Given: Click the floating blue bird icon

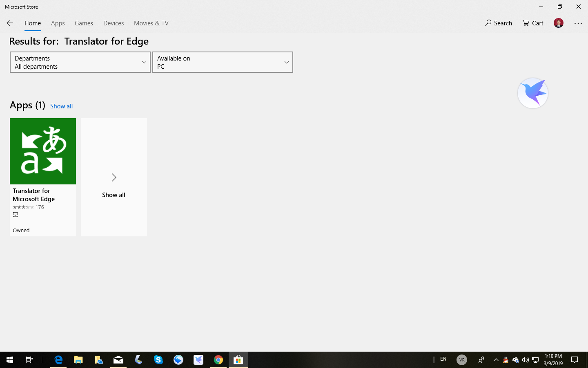Looking at the screenshot, I should tap(533, 93).
